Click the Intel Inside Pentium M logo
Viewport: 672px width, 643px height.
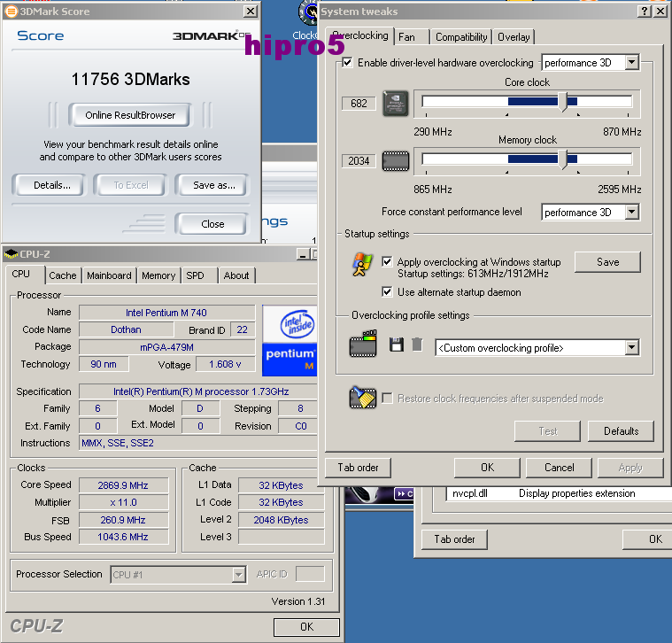coord(290,341)
